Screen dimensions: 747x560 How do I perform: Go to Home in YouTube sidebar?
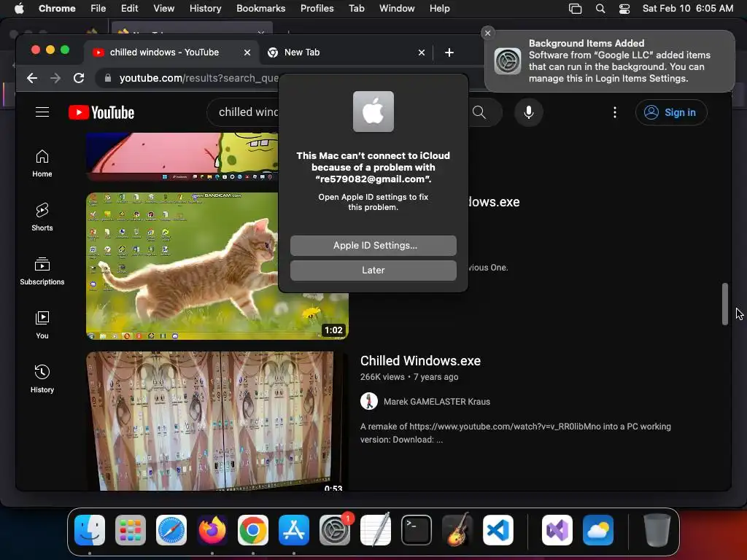(x=42, y=163)
